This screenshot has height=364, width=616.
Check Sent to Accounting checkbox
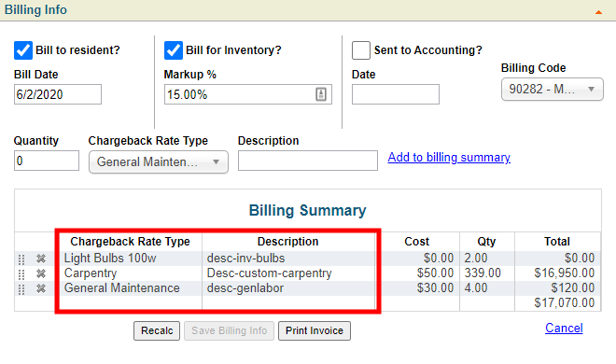361,50
